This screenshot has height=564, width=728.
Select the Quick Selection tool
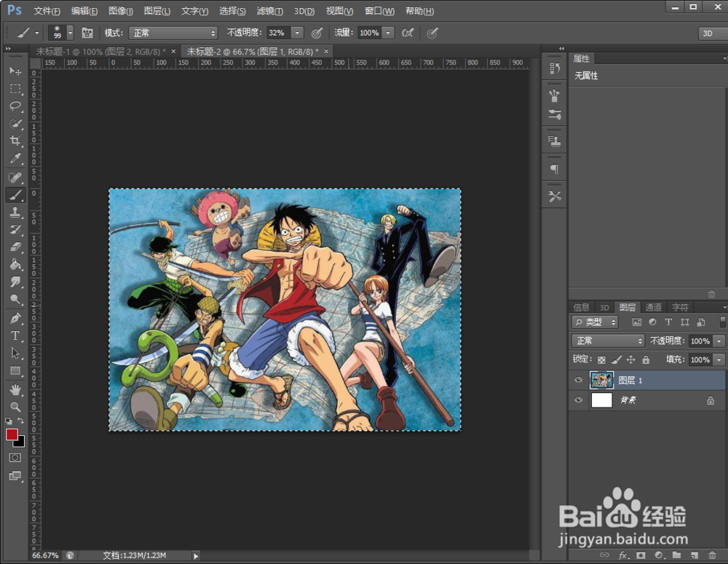[x=15, y=124]
